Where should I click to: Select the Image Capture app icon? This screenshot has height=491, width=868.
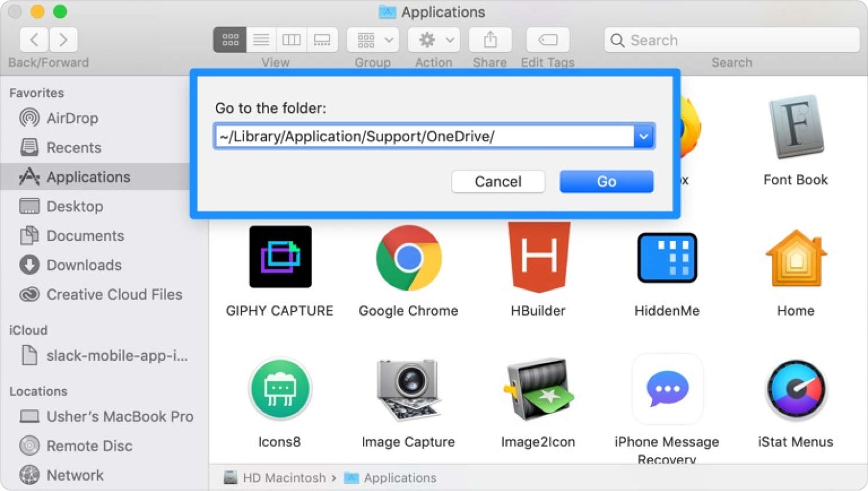(x=409, y=390)
